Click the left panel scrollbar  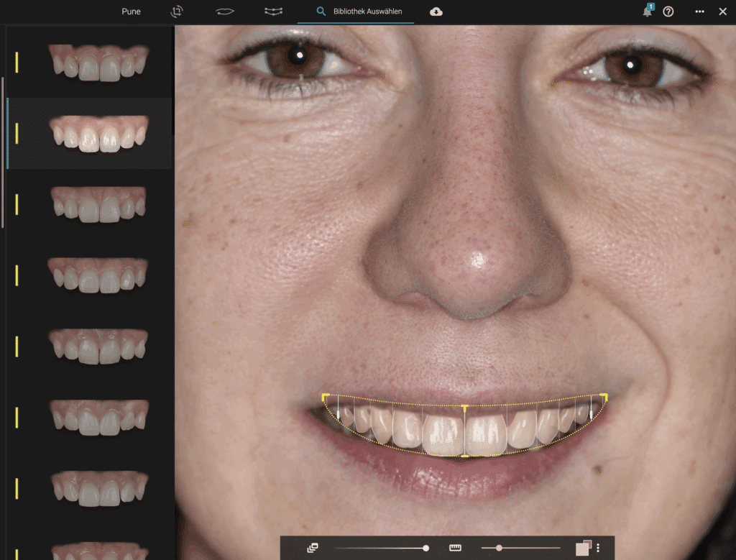pos(3,151)
